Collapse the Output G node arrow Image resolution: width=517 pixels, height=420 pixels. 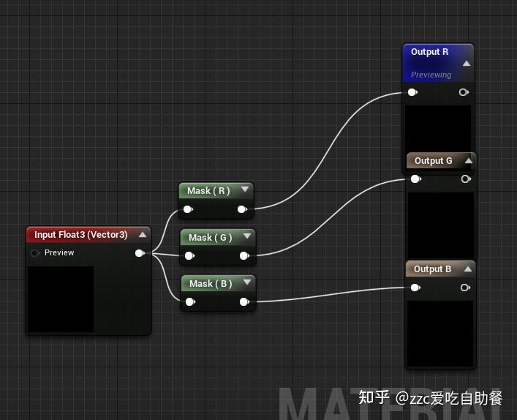(469, 161)
